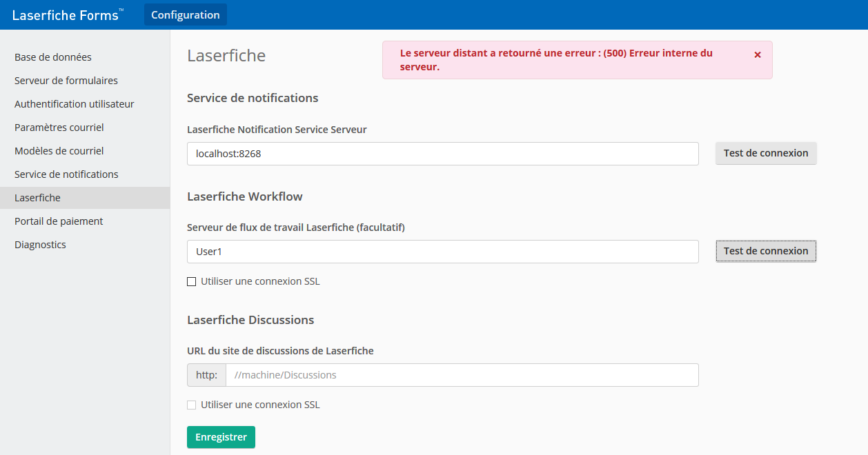This screenshot has height=455, width=868.
Task: Click the Enregistrer save button
Action: pos(221,437)
